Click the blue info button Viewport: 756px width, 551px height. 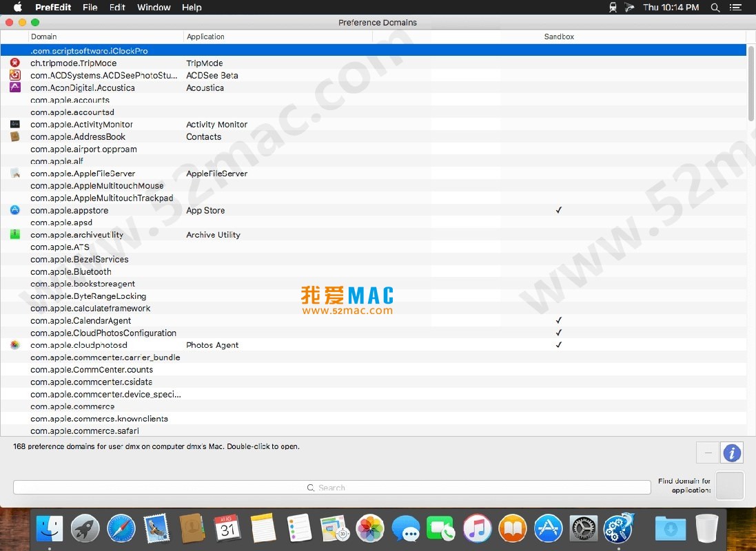731,453
